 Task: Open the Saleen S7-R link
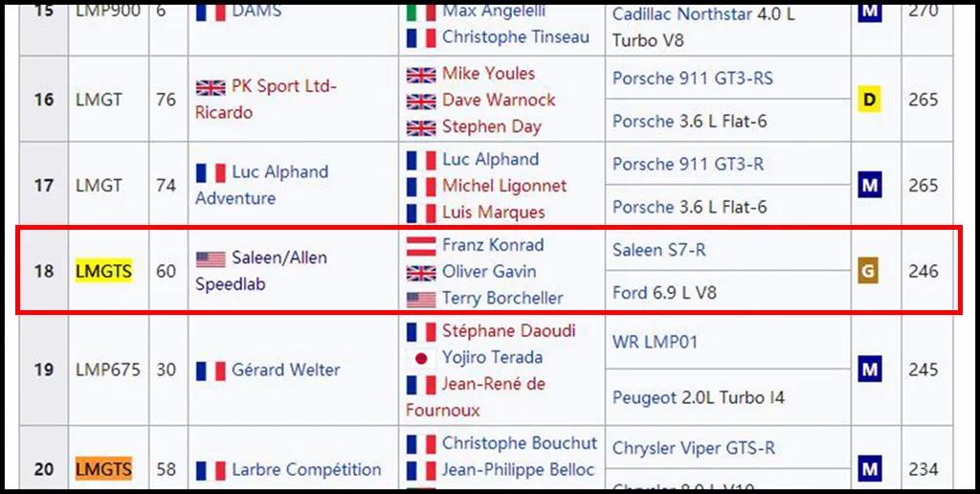[658, 250]
